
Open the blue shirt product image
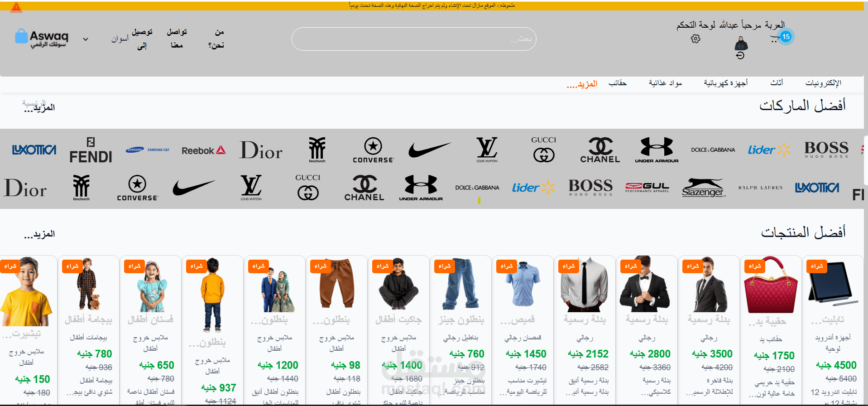(x=523, y=284)
